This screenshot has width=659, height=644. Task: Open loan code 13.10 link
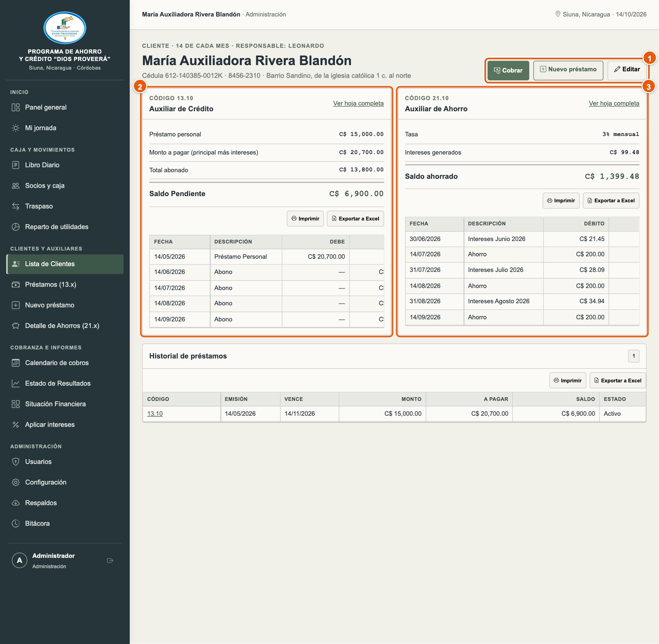[x=155, y=414]
